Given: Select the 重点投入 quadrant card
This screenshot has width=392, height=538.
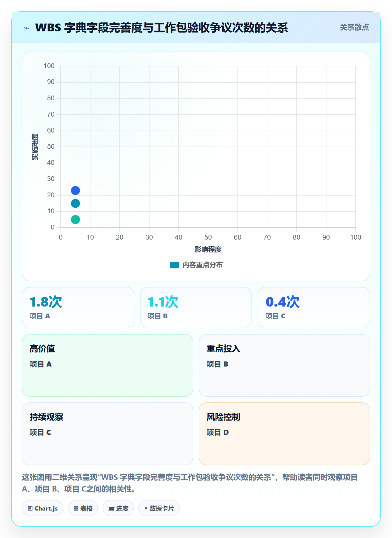Looking at the screenshot, I should [x=284, y=365].
